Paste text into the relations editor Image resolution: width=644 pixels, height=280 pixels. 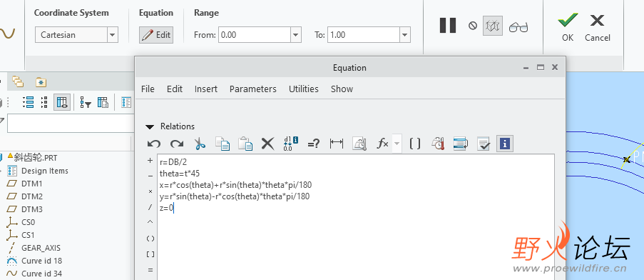click(x=245, y=144)
